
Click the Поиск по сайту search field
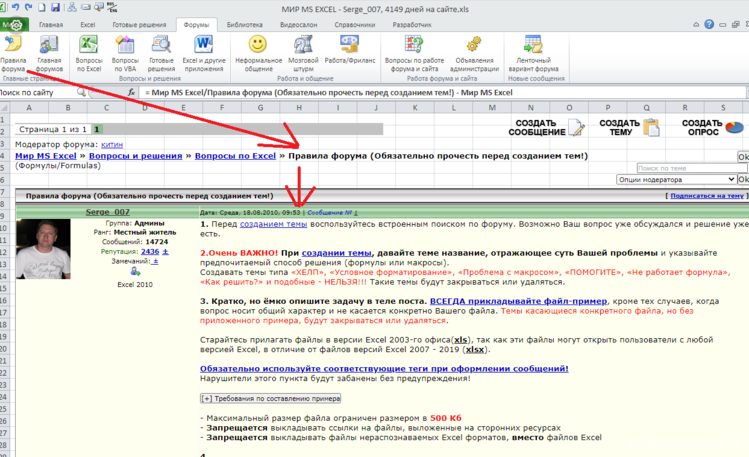(x=38, y=93)
